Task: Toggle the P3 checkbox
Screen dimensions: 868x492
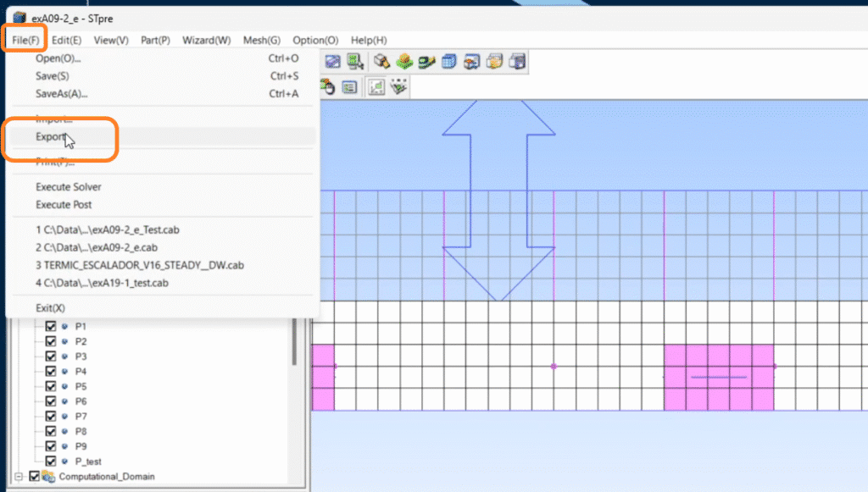Action: (x=50, y=356)
